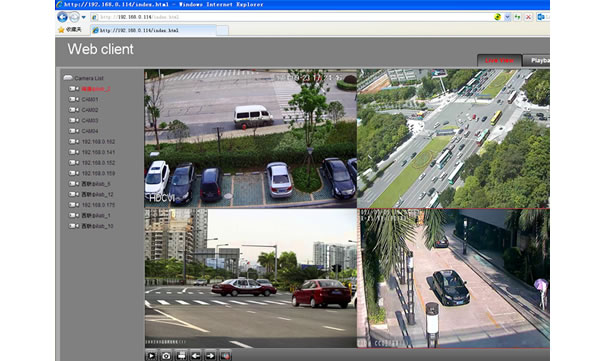600x361 pixels.
Task: Click the print icon in bottom toolbar
Action: (x=181, y=356)
